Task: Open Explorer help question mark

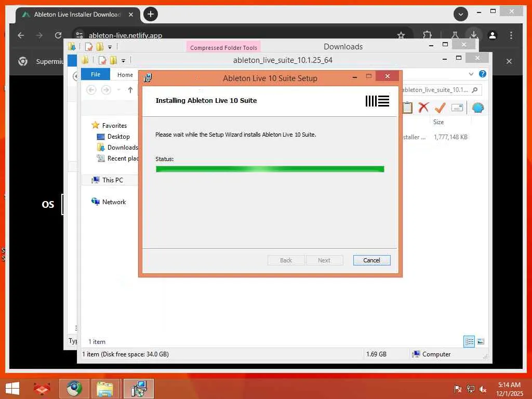Action: (483, 74)
